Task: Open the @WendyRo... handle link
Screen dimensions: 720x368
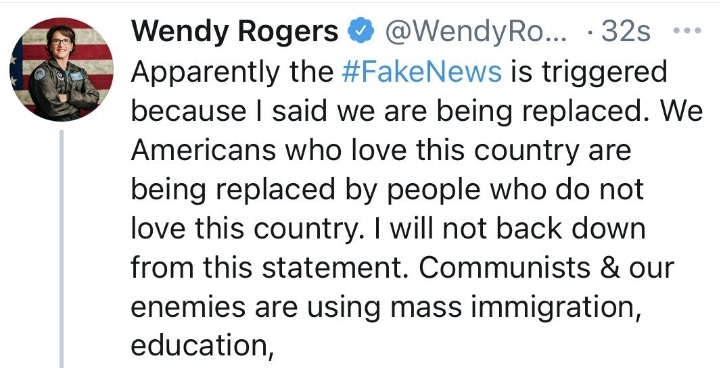Action: pos(476,32)
